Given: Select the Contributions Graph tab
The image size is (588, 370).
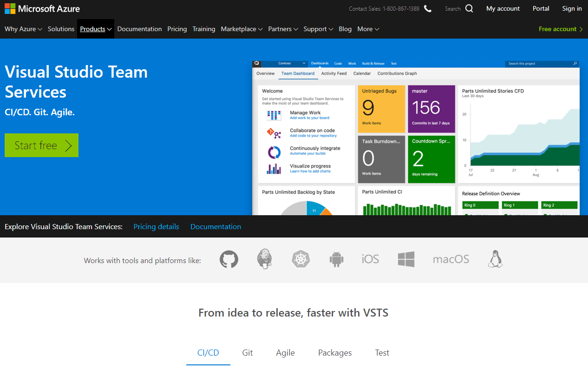Looking at the screenshot, I should (x=397, y=73).
